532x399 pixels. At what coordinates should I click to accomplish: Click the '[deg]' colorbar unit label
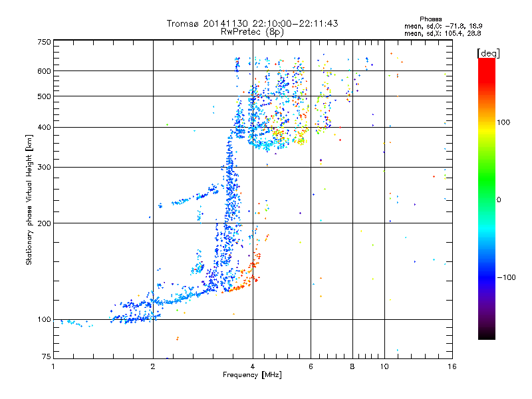(488, 53)
